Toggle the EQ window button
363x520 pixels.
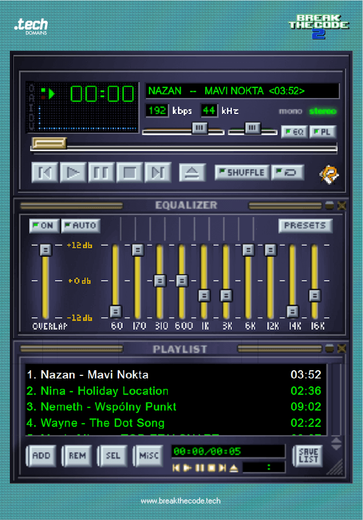tap(294, 132)
